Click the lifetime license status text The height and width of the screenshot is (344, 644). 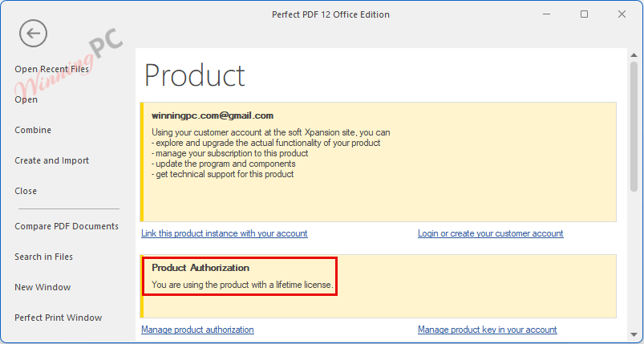[242, 285]
